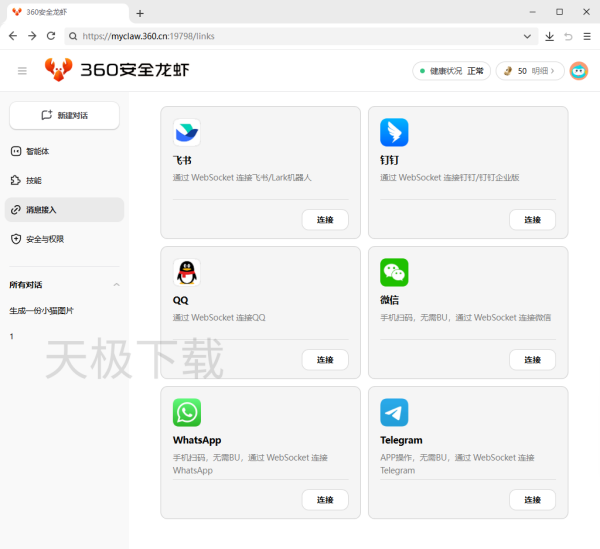Click the WhatsApp logo icon
Viewport: 600px width, 549px height.
point(187,412)
